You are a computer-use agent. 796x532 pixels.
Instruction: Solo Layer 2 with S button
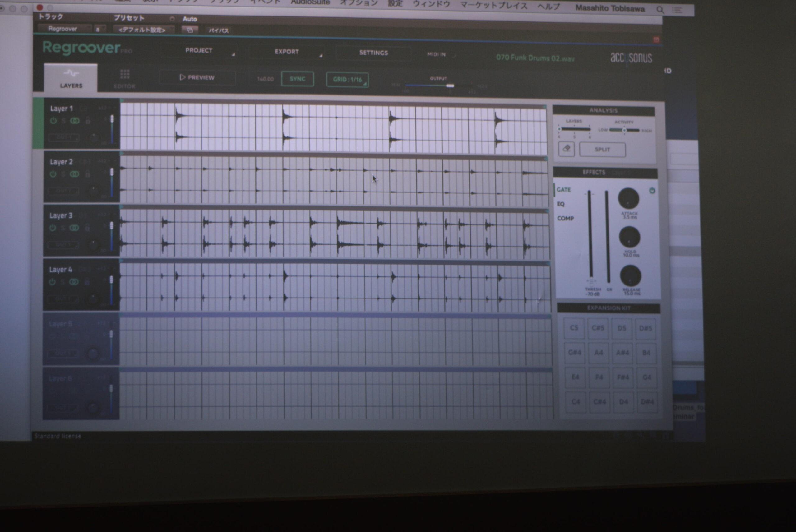pos(63,174)
